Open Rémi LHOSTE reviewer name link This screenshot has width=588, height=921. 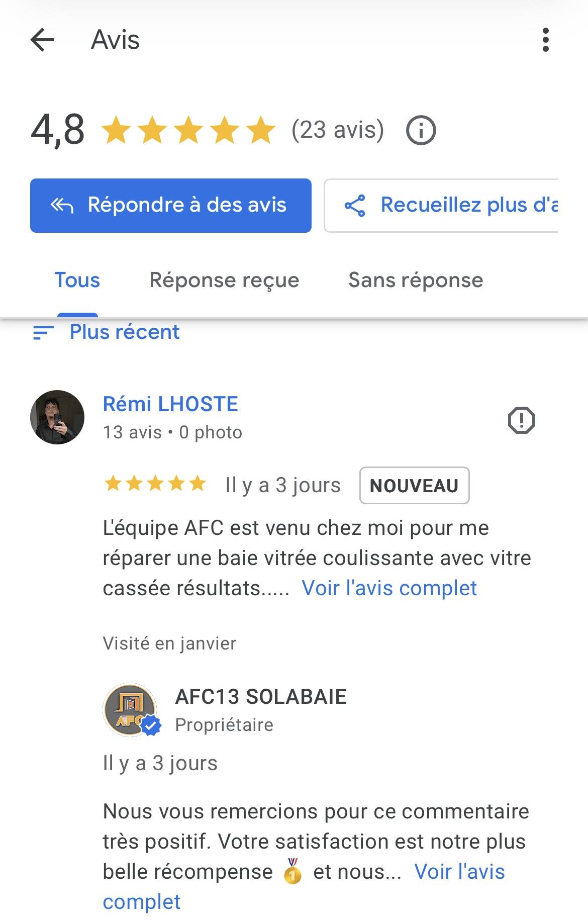170,404
